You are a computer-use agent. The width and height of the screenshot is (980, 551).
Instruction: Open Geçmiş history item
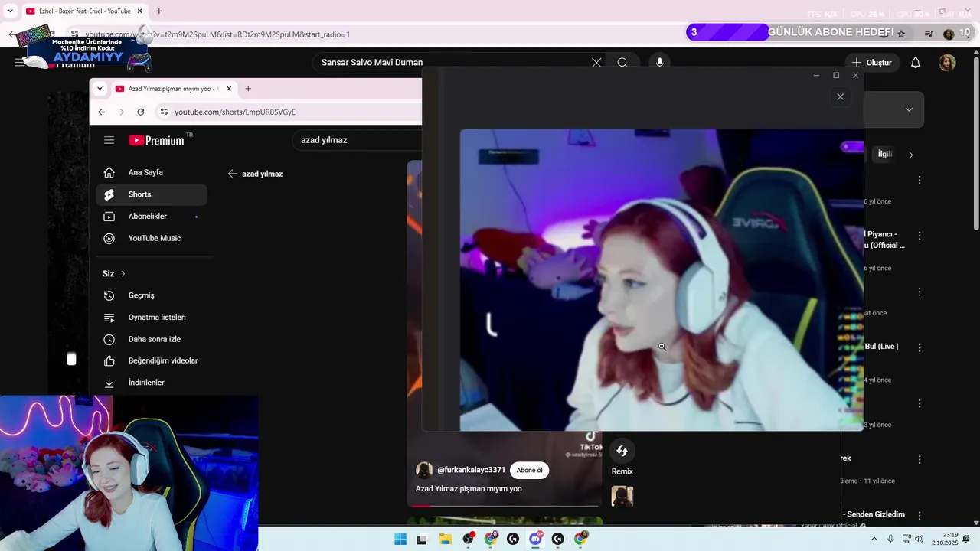[152, 295]
